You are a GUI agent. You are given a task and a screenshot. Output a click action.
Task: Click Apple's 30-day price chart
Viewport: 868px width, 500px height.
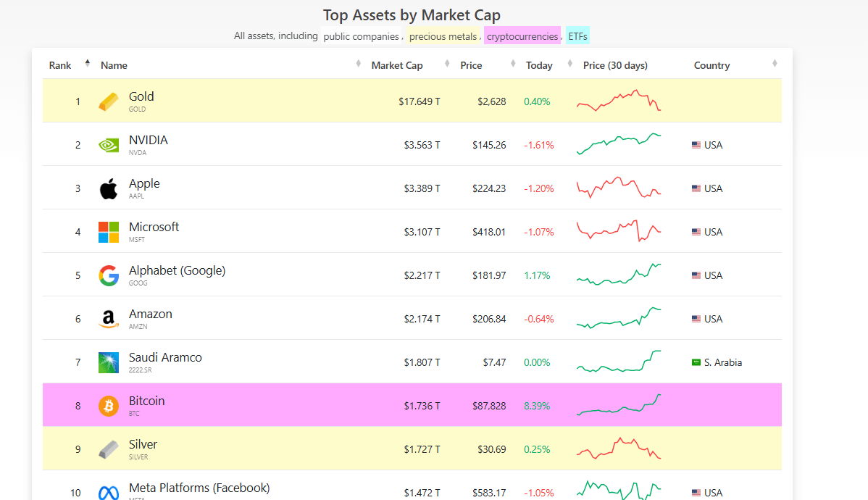coord(619,188)
